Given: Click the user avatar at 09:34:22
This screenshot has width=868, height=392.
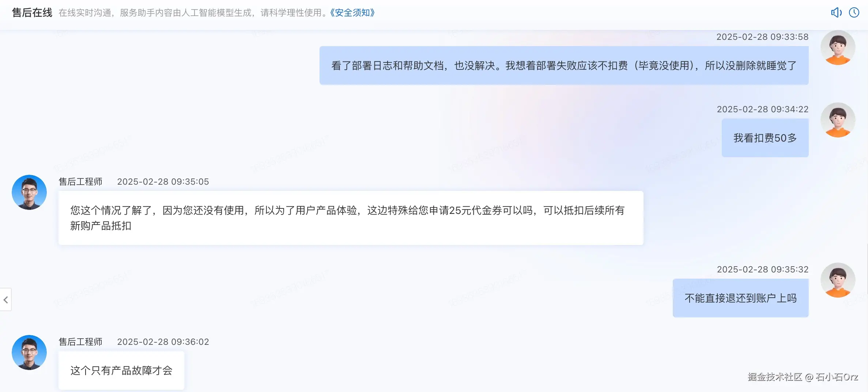Looking at the screenshot, I should [838, 120].
